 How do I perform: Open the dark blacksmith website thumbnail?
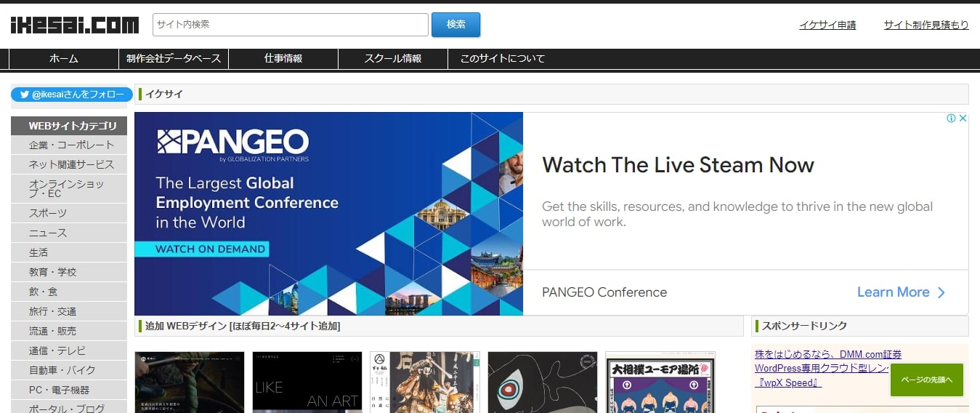click(x=190, y=382)
